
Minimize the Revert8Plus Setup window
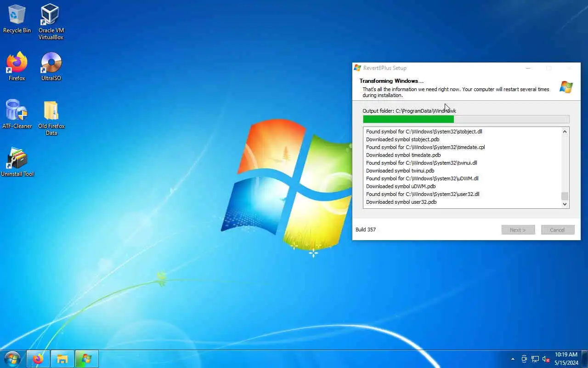pyautogui.click(x=528, y=68)
